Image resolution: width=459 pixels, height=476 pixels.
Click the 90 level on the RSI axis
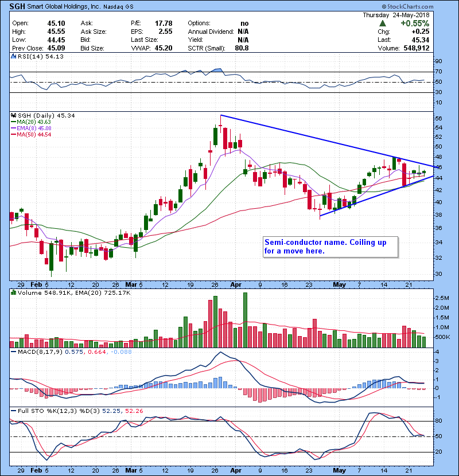coord(438,61)
